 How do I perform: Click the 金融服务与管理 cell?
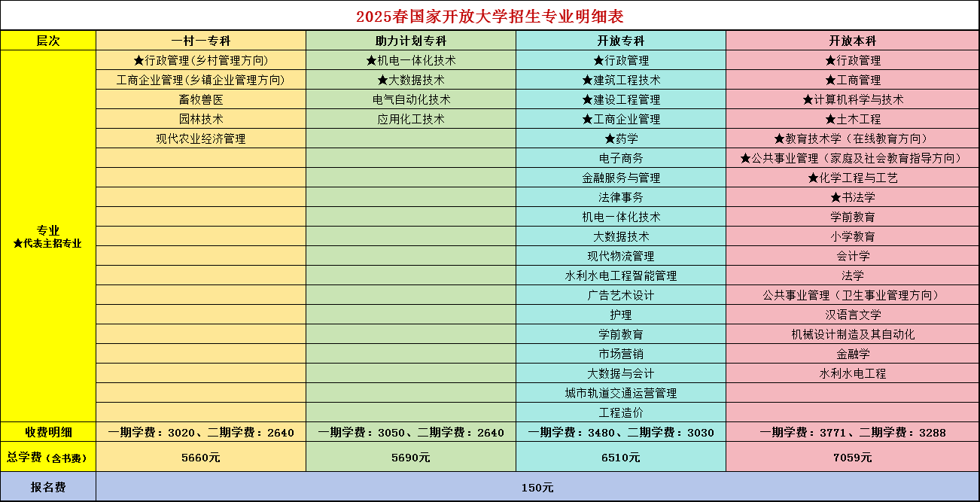(x=621, y=178)
